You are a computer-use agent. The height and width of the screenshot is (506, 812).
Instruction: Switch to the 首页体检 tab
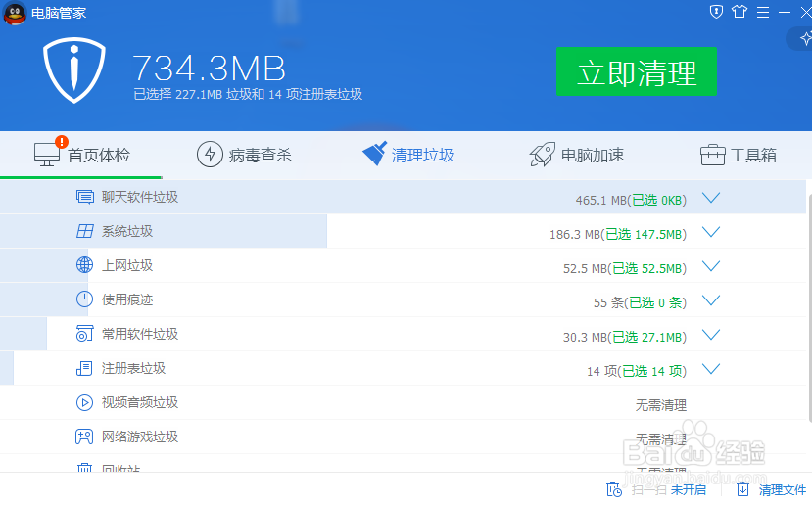82,155
